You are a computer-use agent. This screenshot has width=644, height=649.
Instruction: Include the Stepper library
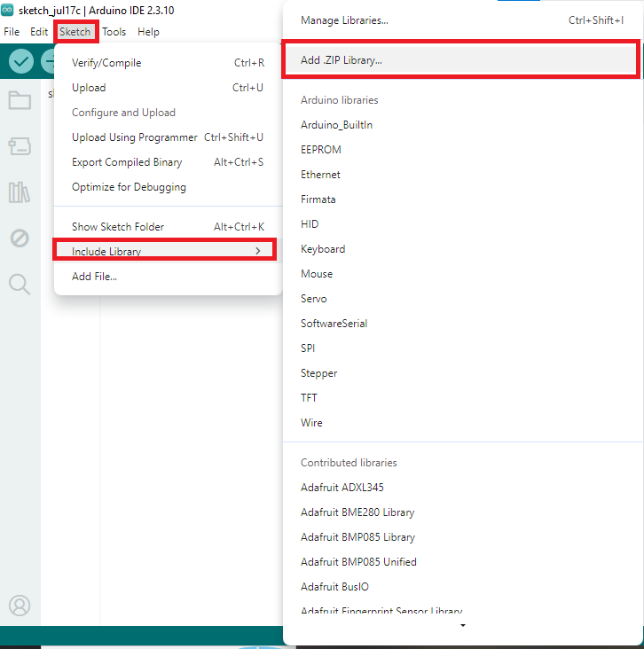[462, 373]
